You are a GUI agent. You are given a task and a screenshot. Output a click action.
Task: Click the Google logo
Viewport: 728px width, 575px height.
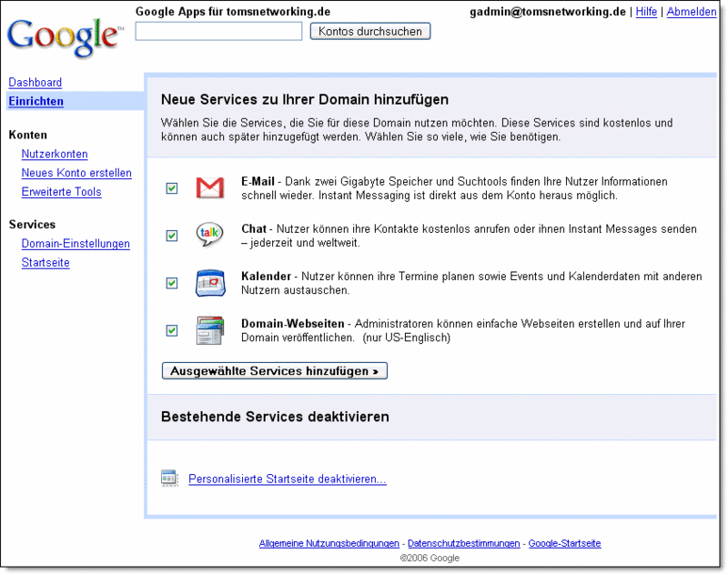pos(66,38)
